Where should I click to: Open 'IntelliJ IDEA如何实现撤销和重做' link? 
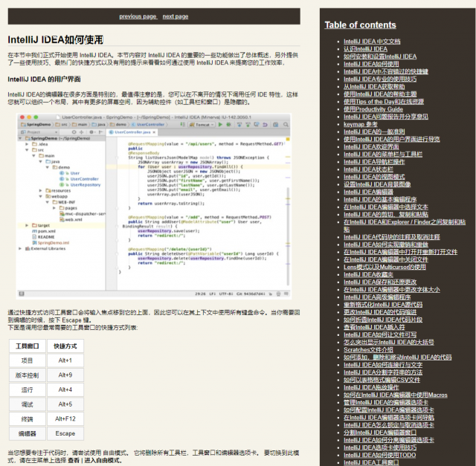[x=386, y=245]
